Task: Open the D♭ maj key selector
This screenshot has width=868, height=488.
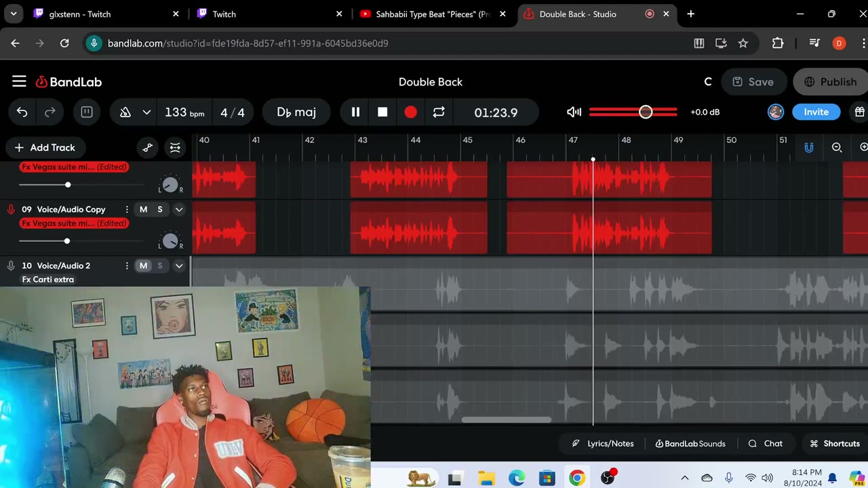Action: (x=296, y=113)
